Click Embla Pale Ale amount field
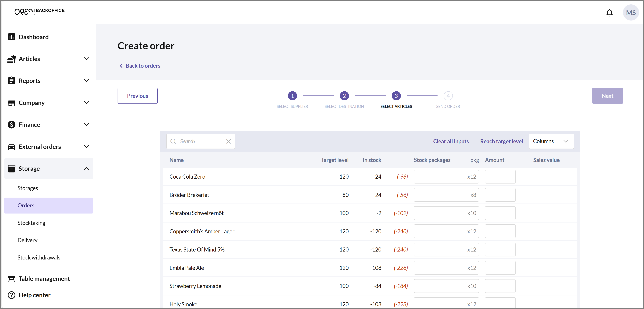The width and height of the screenshot is (644, 309). click(500, 268)
